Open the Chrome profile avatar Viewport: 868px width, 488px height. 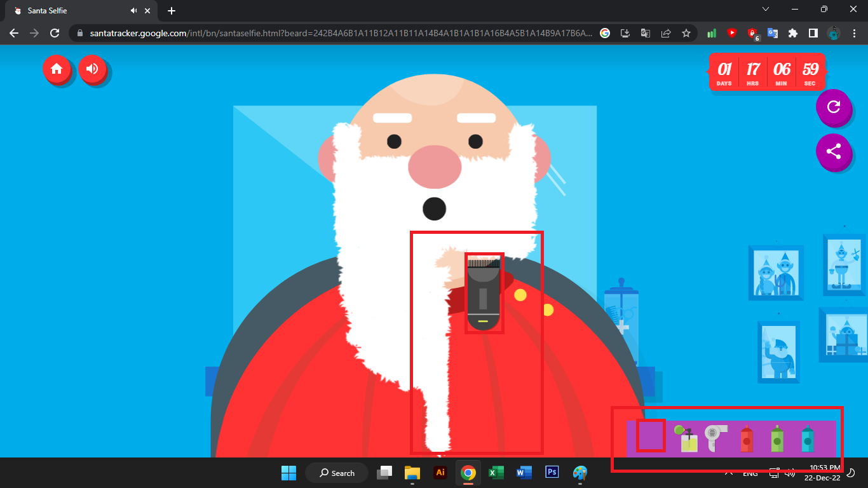coord(834,33)
